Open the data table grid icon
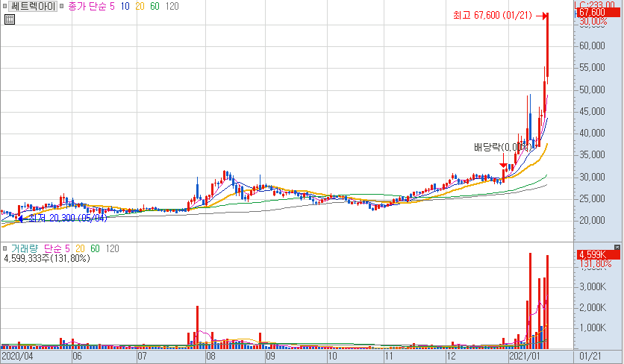 [x=10, y=19]
